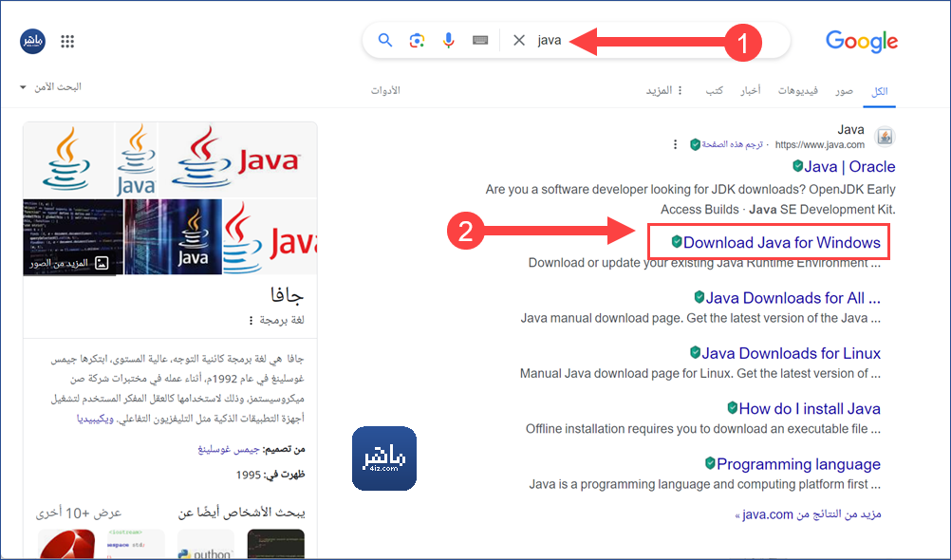
Task: Switch to the صور tab
Action: pyautogui.click(x=845, y=91)
